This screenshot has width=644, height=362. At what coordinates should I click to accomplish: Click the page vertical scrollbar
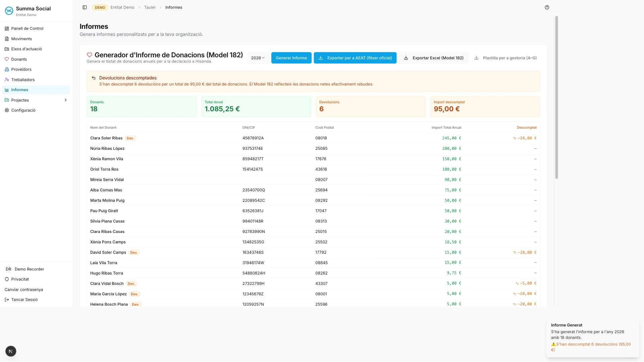tap(556, 97)
